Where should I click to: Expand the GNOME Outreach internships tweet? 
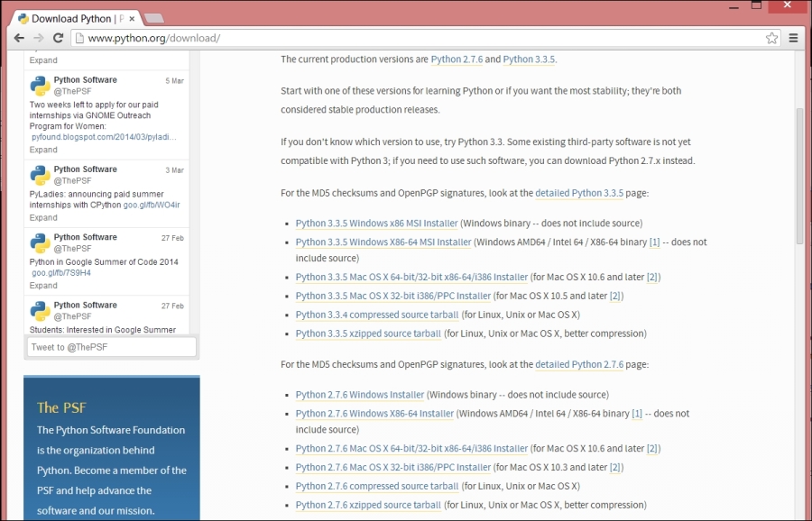(43, 150)
